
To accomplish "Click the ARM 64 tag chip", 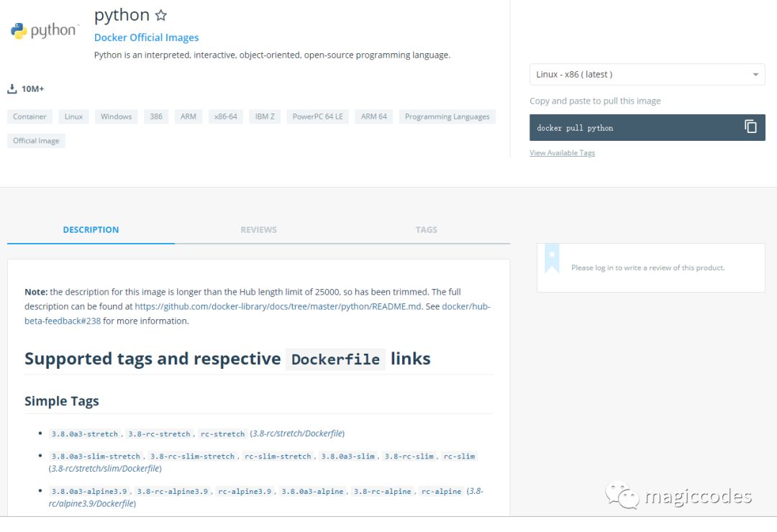I will [x=373, y=116].
